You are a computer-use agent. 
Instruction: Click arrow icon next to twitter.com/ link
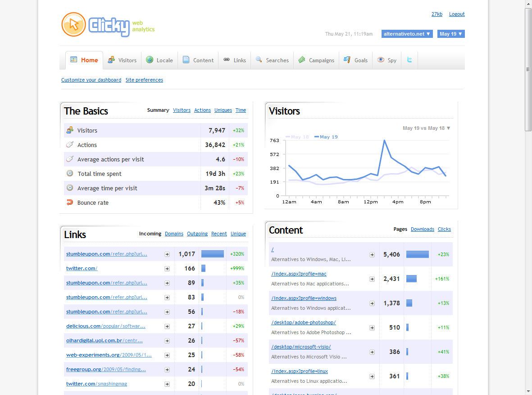click(x=167, y=269)
